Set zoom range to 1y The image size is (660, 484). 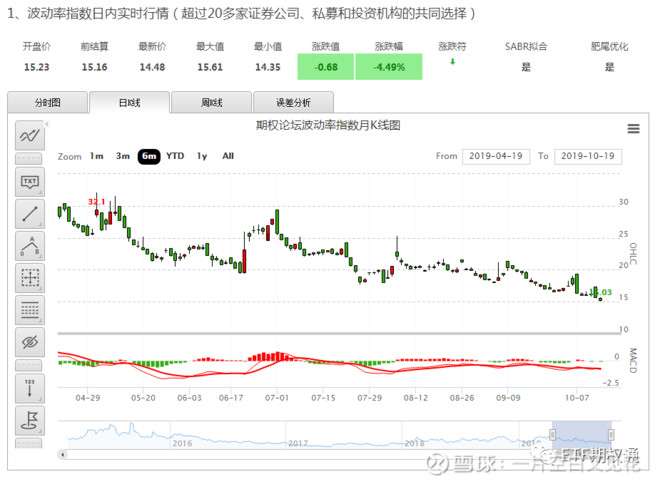202,156
